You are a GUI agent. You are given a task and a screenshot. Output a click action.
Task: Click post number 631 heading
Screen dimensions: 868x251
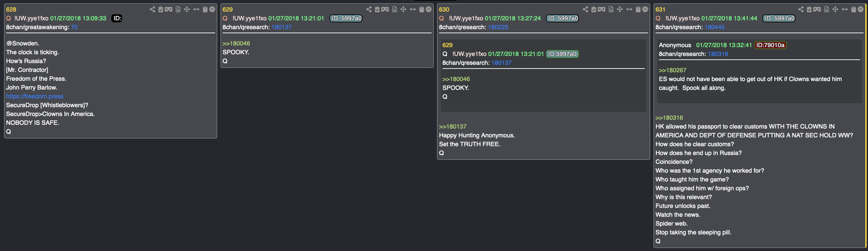click(x=660, y=9)
